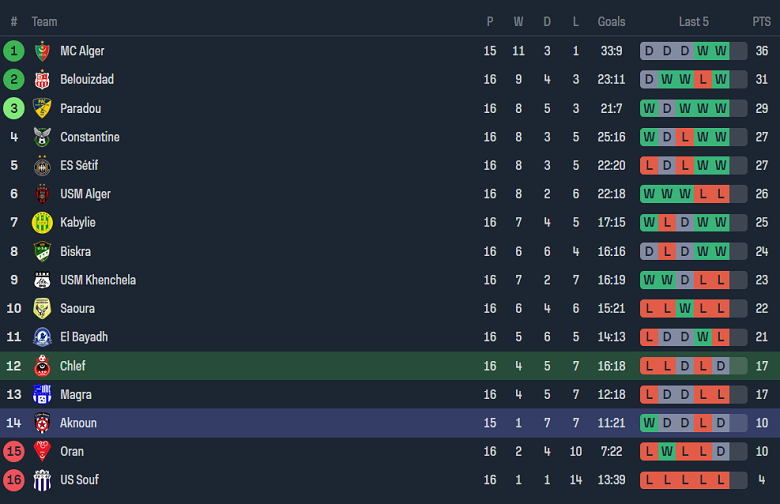Click the Last 5 column header

693,22
